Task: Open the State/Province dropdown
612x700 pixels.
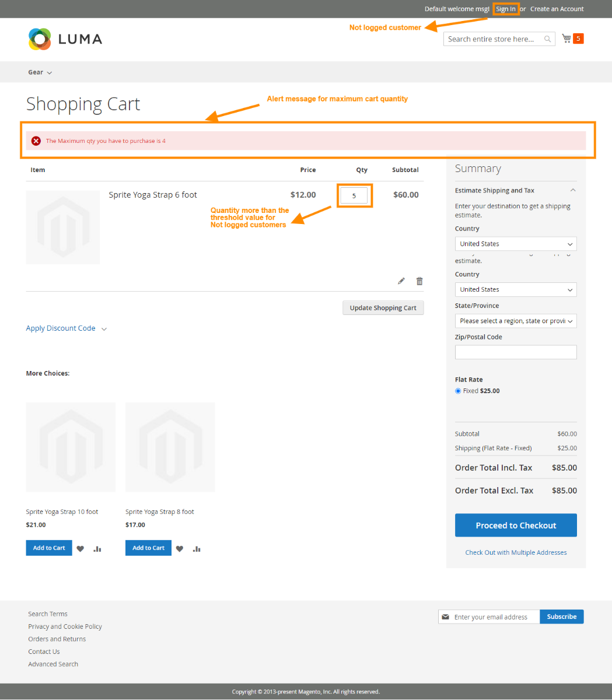Action: click(x=515, y=321)
